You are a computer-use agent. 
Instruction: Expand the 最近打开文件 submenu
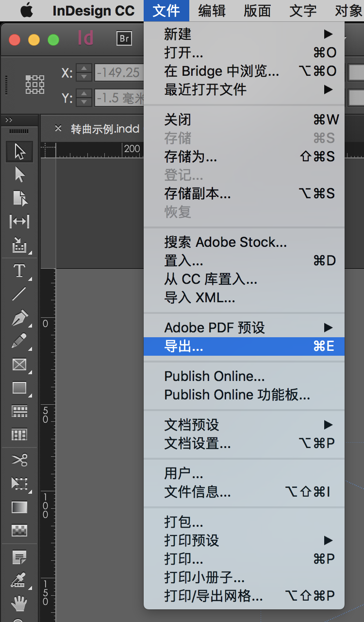click(328, 89)
